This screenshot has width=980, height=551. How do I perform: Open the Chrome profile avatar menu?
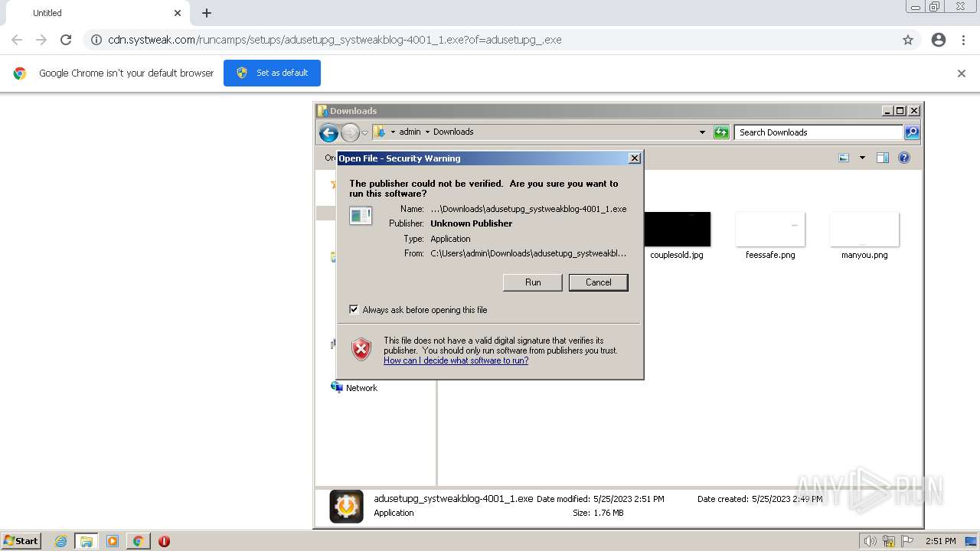(939, 40)
